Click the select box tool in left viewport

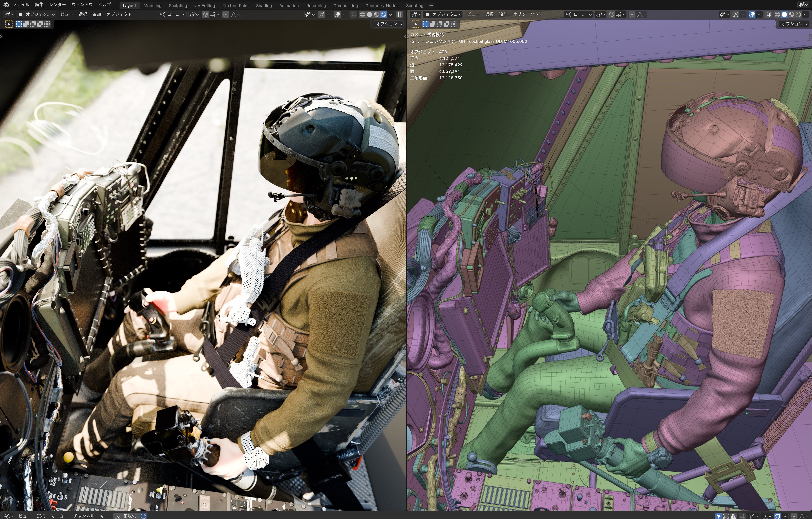pyautogui.click(x=9, y=24)
